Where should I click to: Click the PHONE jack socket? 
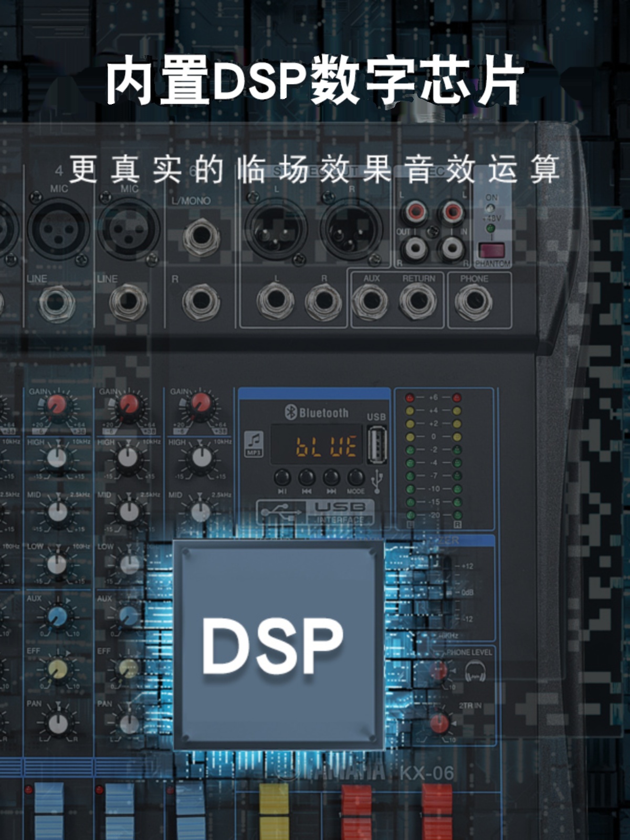(474, 302)
